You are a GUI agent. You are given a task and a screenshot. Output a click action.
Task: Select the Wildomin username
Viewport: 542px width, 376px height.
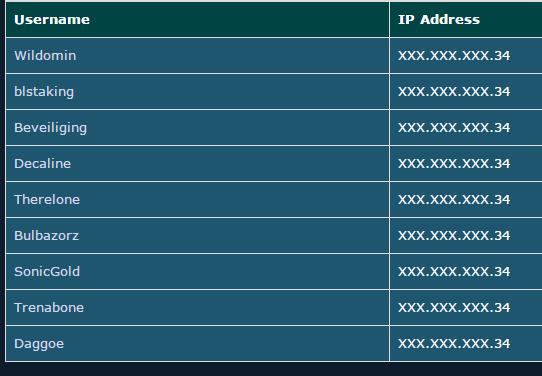(x=45, y=56)
